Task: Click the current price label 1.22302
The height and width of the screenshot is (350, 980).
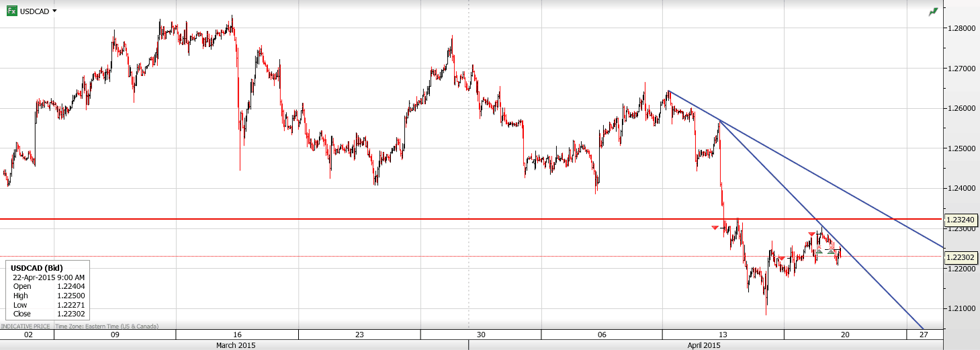Action: [x=961, y=257]
